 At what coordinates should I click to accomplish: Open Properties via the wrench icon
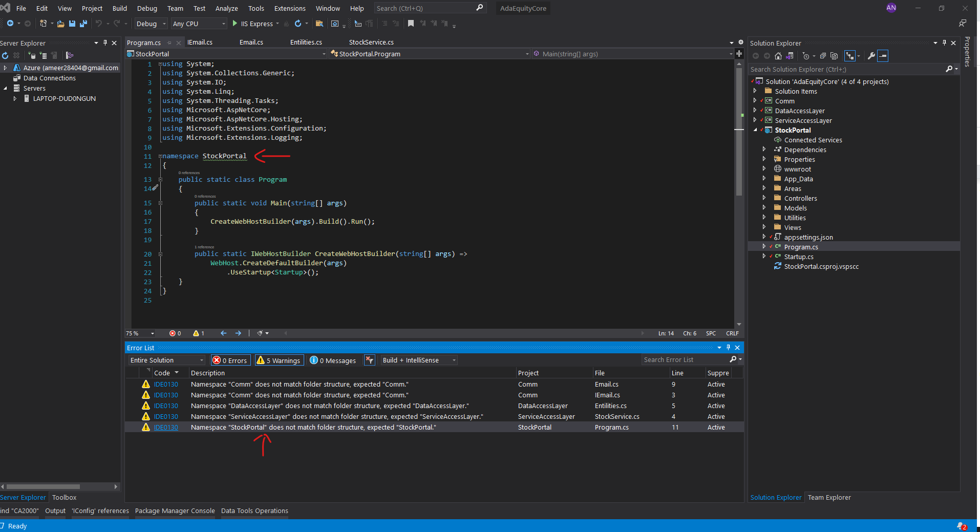point(871,56)
